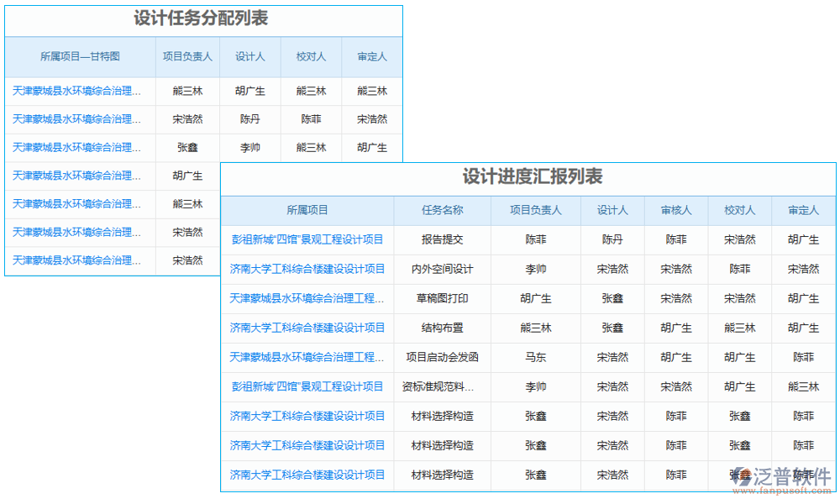Click the 设计人 column header
This screenshot has width=840, height=504.
(612, 210)
